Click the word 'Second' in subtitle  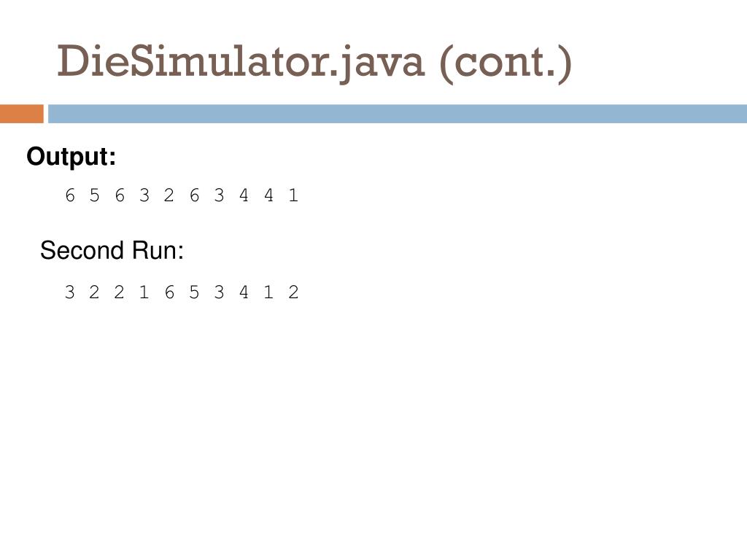[82, 251]
